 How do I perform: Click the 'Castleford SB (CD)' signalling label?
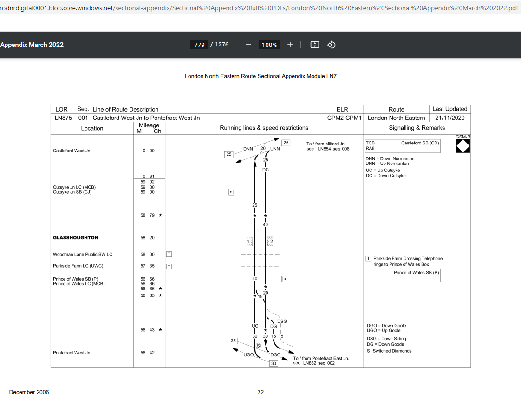coord(420,143)
